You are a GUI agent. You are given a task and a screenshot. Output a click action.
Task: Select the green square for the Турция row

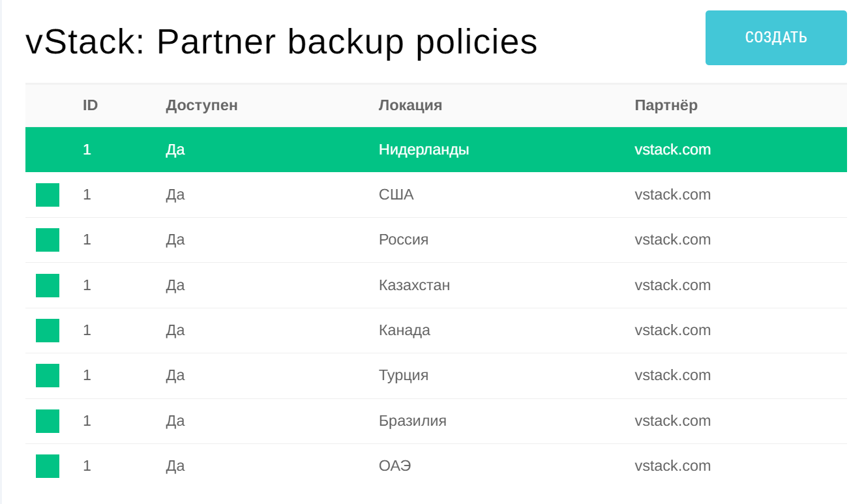[x=48, y=376]
